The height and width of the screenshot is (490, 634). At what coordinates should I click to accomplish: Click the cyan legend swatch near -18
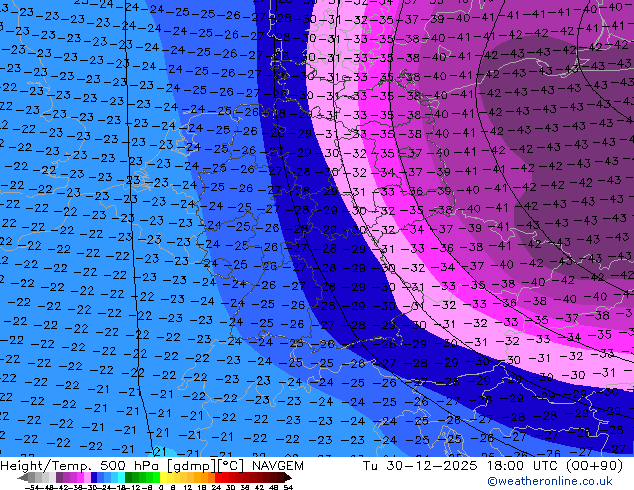(x=122, y=477)
